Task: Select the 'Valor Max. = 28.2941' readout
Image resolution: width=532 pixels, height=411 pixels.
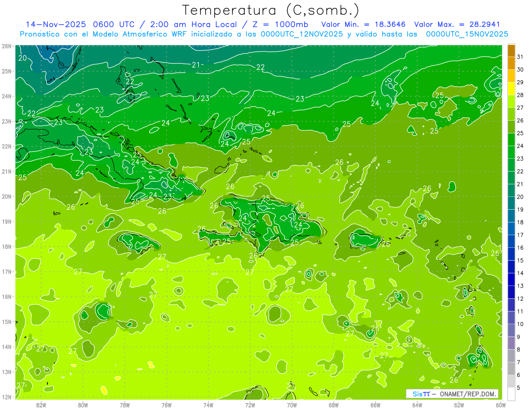Action: click(x=458, y=24)
